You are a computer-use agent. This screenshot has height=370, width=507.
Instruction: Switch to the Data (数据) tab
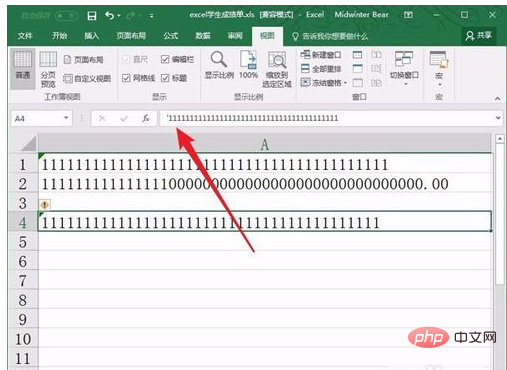click(203, 36)
